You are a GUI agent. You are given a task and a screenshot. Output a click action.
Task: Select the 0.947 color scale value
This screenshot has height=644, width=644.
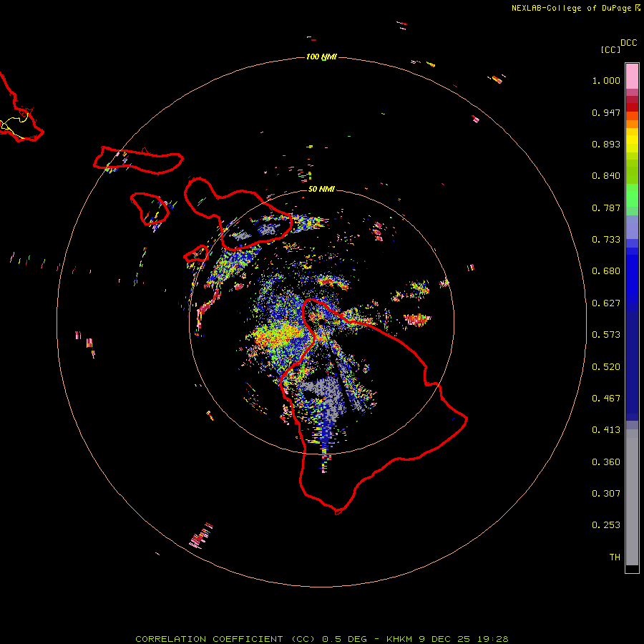(x=606, y=112)
